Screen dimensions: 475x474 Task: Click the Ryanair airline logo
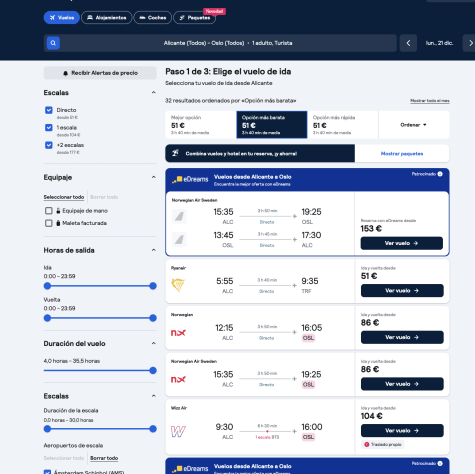(x=178, y=285)
